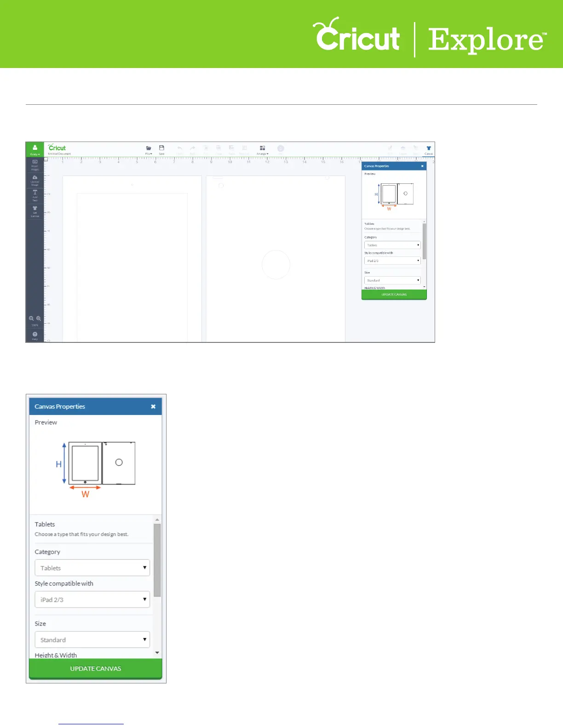
Task: Open the File folder menu
Action: (x=149, y=150)
